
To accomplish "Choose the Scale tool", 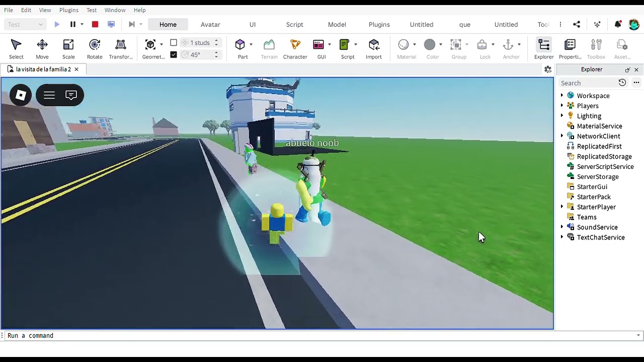I will [x=68, y=49].
